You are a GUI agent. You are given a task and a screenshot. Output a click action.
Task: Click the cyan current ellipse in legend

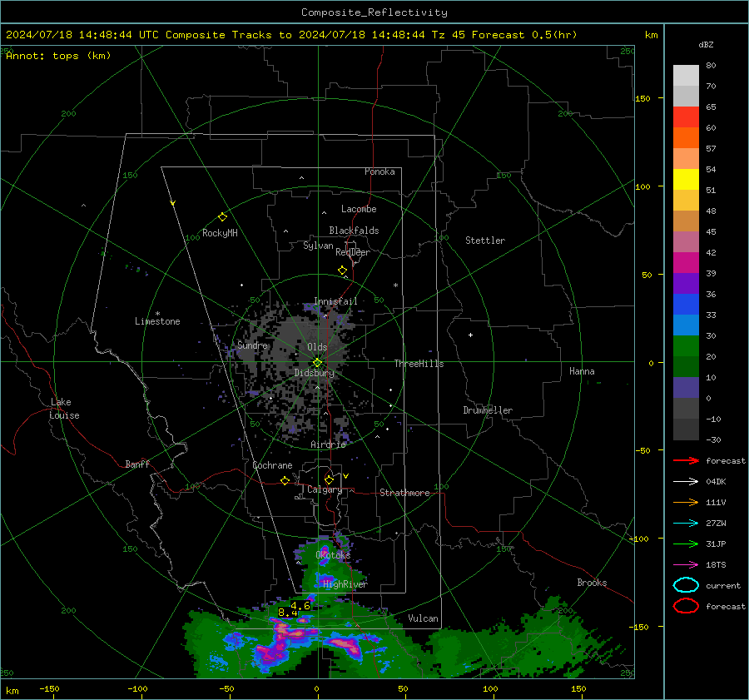coord(686,585)
